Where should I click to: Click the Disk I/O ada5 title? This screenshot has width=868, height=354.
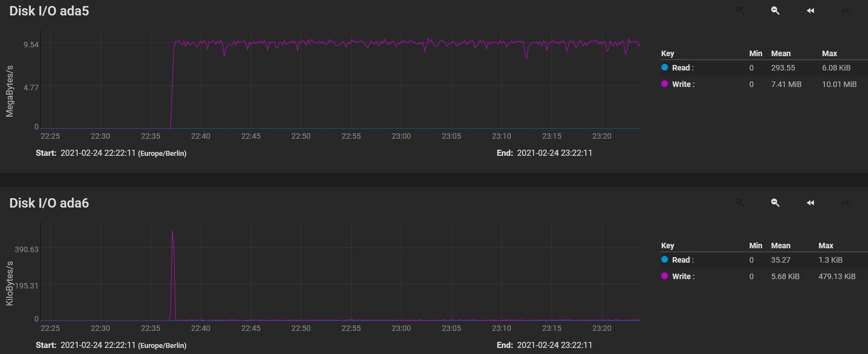(49, 11)
